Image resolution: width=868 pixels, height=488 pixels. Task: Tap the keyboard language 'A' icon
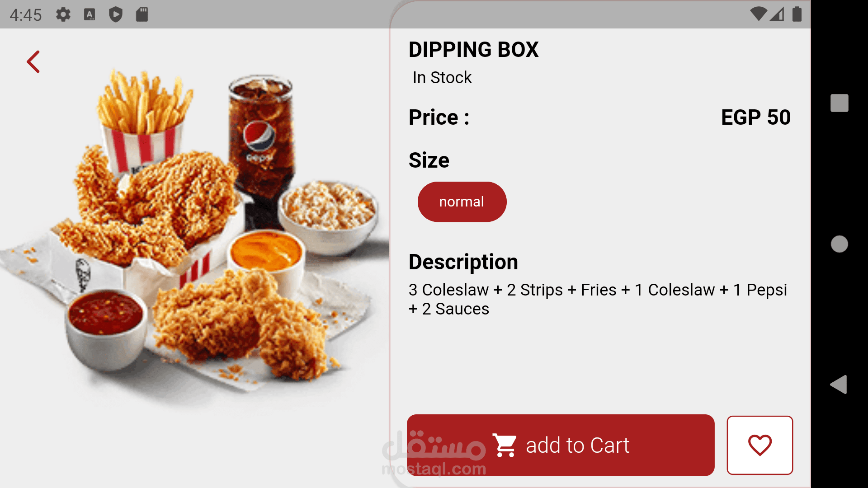(x=90, y=14)
